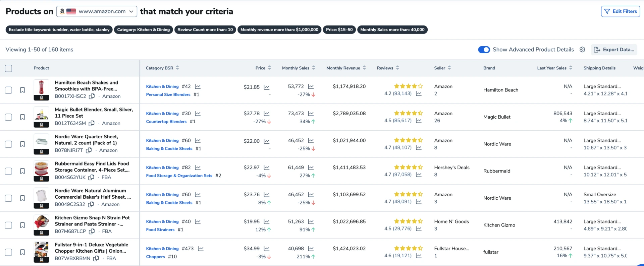Click the Export Data button
644x266 pixels.
(614, 50)
